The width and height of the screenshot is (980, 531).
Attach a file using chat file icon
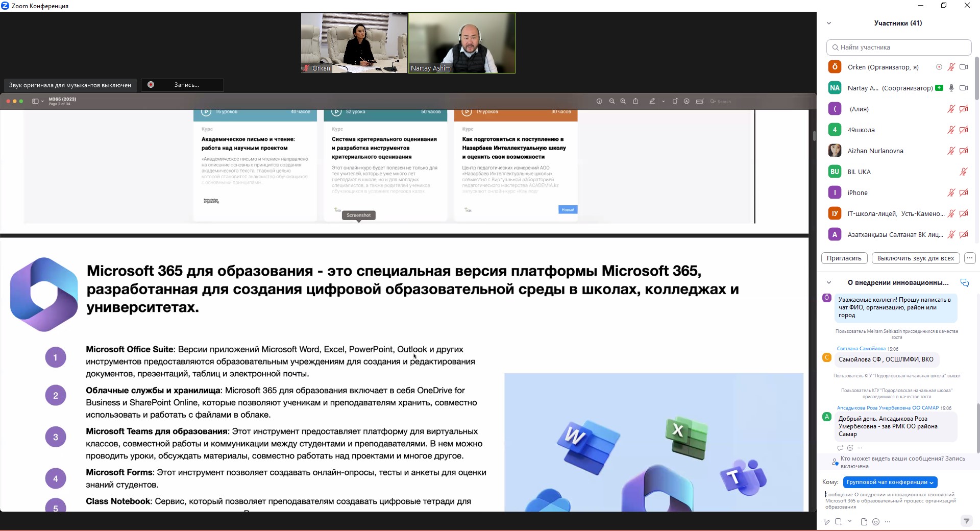tap(864, 521)
